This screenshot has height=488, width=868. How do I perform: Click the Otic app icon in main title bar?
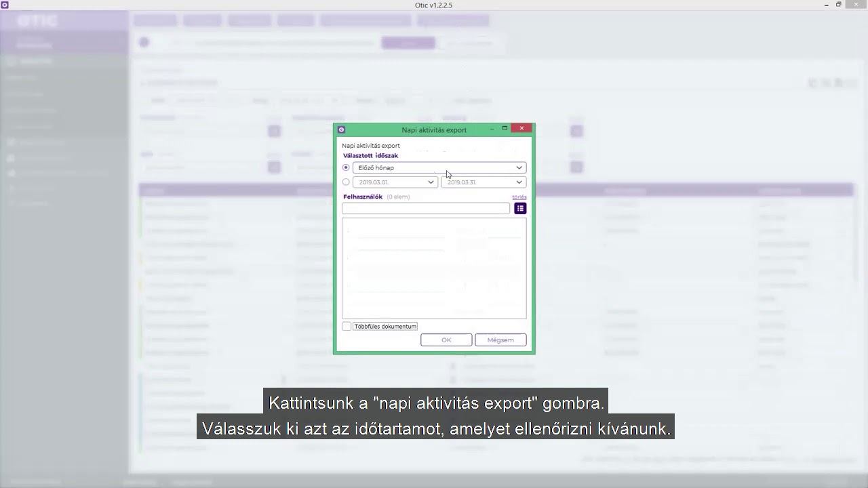(x=5, y=5)
